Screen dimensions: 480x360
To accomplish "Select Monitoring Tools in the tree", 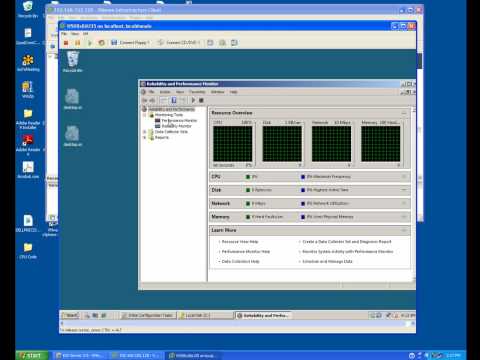I will tap(169, 115).
